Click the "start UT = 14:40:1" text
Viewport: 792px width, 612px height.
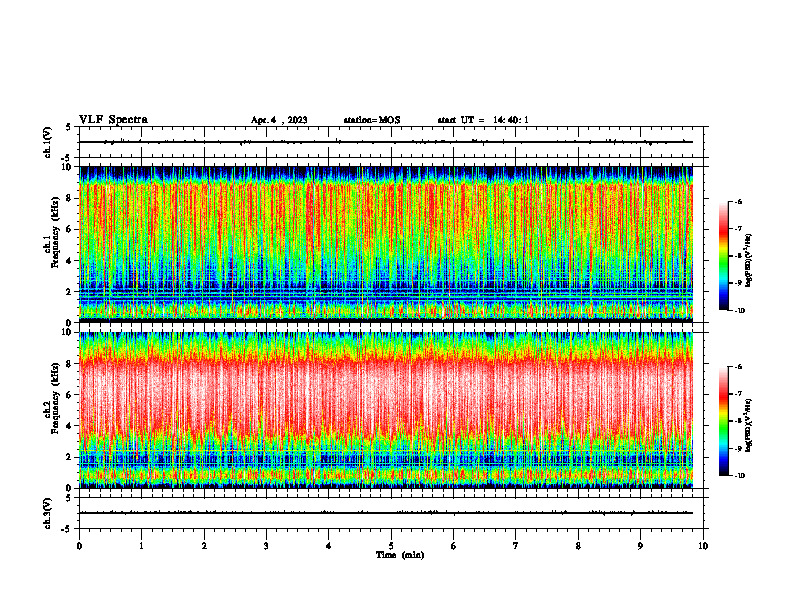(483, 120)
